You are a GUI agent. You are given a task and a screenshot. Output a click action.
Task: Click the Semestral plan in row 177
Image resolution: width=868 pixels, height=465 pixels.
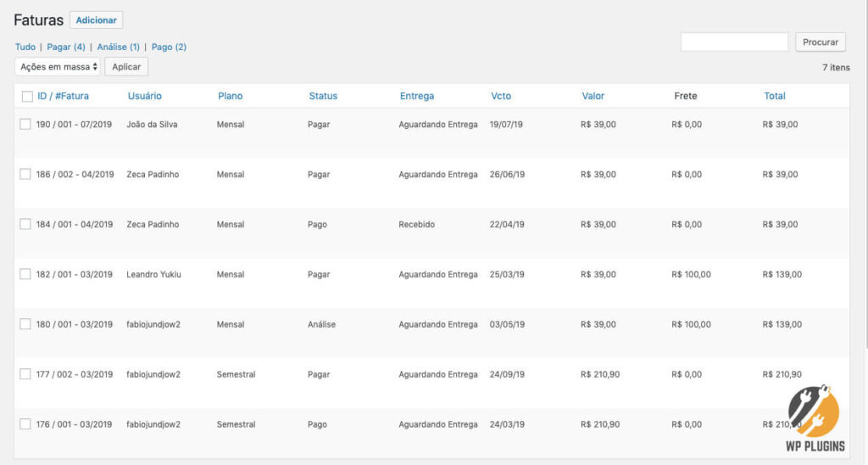click(236, 374)
